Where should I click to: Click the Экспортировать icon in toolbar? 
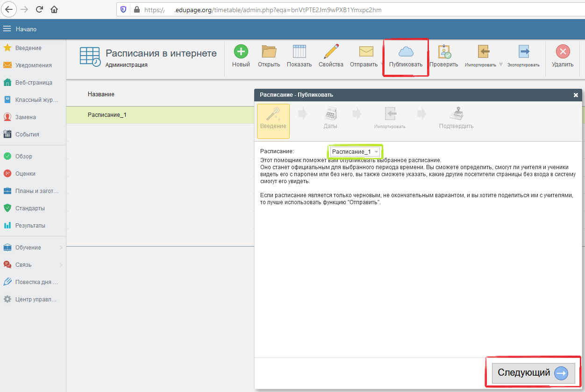pos(523,52)
